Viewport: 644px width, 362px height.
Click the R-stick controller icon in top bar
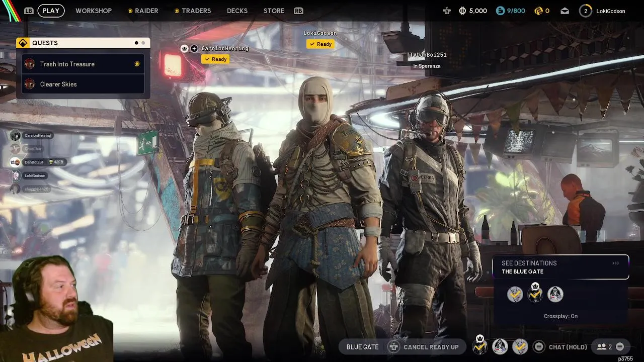tap(447, 11)
